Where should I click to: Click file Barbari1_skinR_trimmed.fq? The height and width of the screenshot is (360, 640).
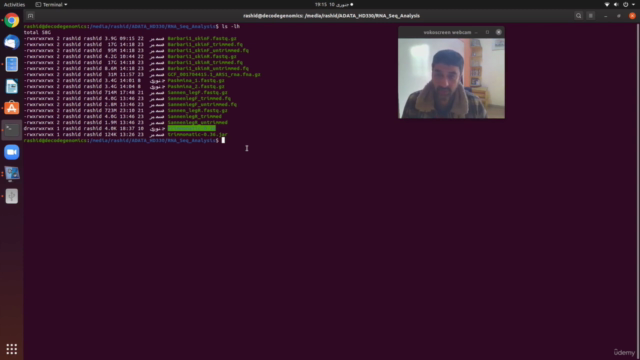coord(205,62)
